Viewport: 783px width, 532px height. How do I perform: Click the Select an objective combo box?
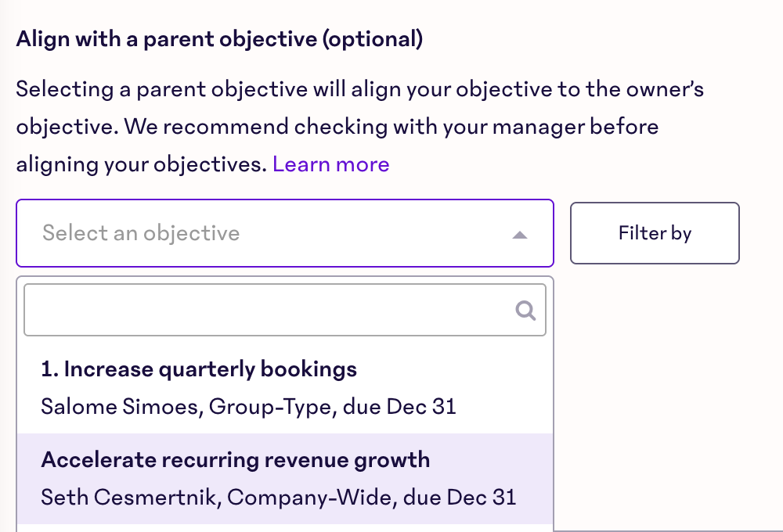pyautogui.click(x=285, y=233)
